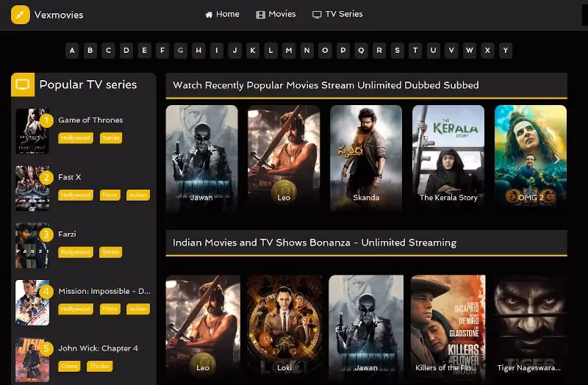
Task: Open John Wick: Chapter 4 title link
Action: tap(98, 348)
